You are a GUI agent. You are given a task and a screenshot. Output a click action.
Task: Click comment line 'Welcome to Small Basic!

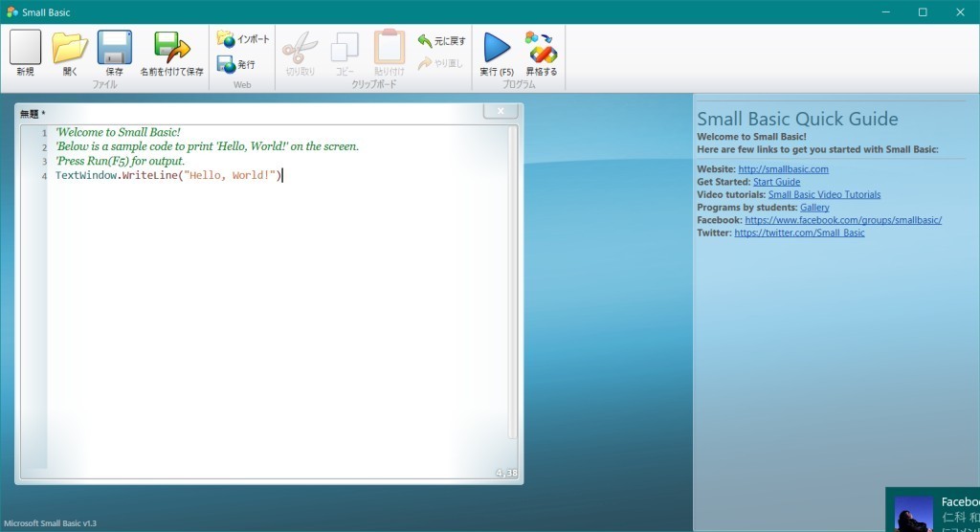pos(118,132)
